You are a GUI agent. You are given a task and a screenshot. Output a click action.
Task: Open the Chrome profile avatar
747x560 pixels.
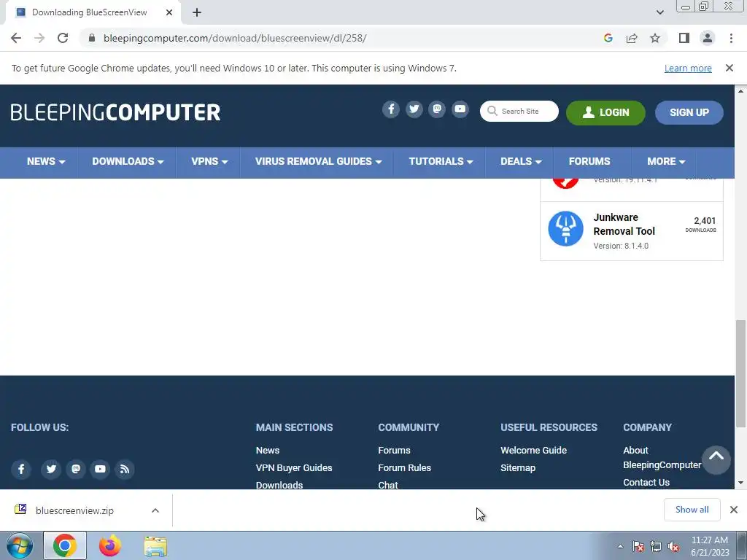[708, 38]
